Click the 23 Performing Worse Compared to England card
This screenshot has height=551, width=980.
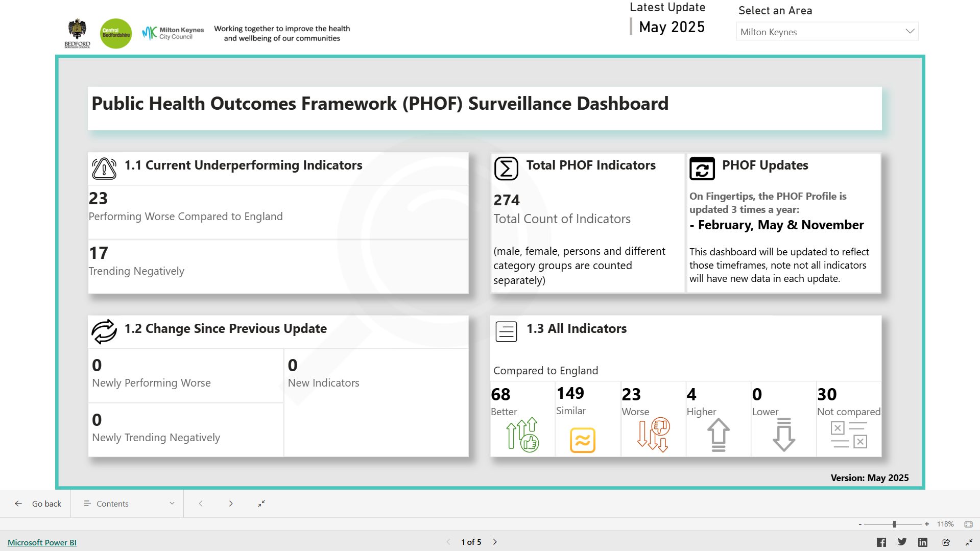278,211
